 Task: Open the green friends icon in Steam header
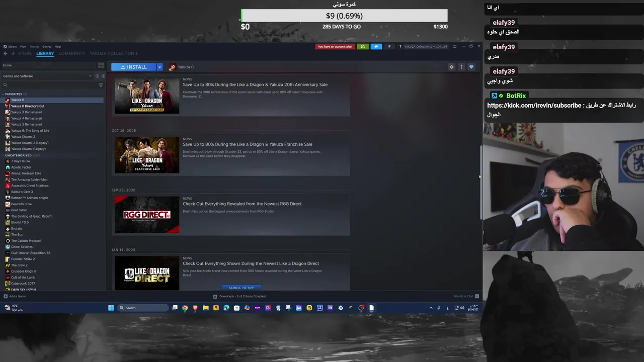click(x=363, y=47)
